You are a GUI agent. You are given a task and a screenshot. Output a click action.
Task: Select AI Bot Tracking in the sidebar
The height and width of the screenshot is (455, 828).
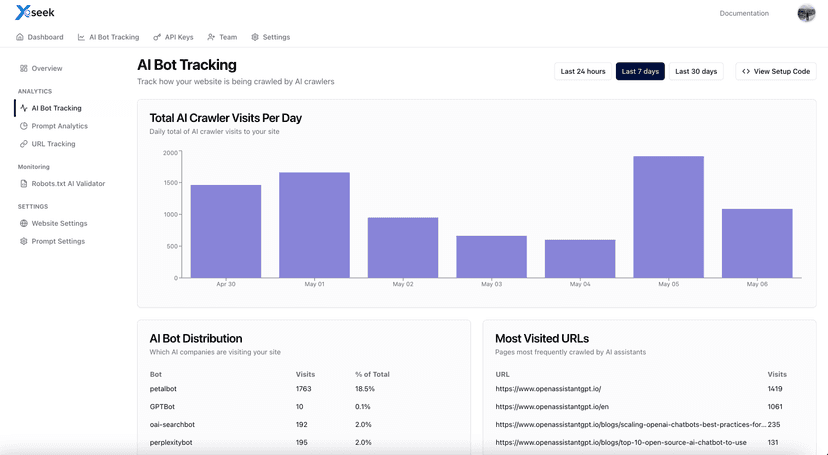click(x=57, y=108)
